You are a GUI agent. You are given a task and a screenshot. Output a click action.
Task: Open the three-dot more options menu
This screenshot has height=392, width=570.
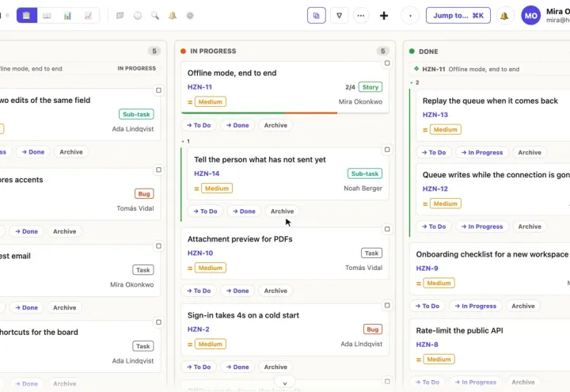pyautogui.click(x=361, y=16)
